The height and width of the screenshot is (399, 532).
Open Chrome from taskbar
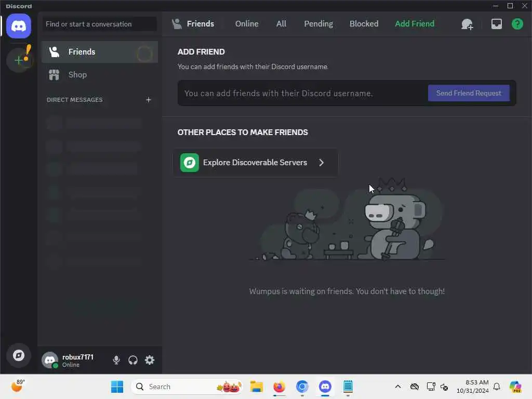302,387
